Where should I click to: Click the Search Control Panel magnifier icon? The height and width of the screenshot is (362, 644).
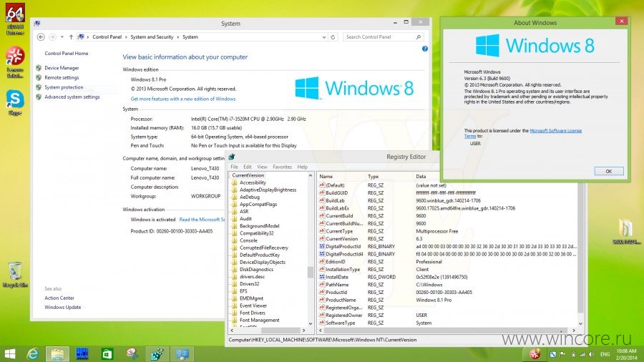[419, 37]
